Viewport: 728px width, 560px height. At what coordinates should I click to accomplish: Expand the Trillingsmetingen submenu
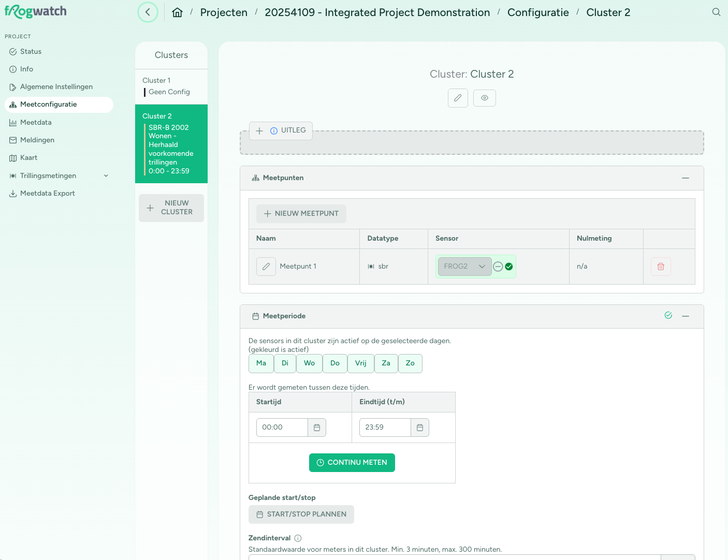point(106,176)
